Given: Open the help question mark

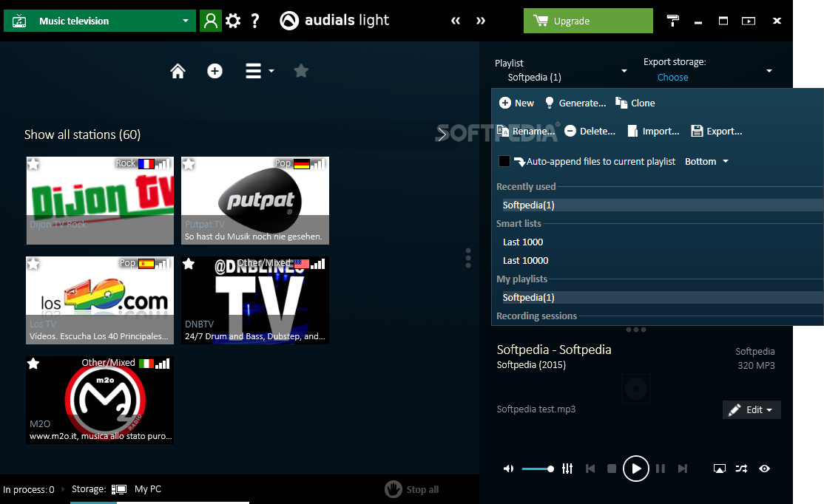Looking at the screenshot, I should (x=255, y=21).
